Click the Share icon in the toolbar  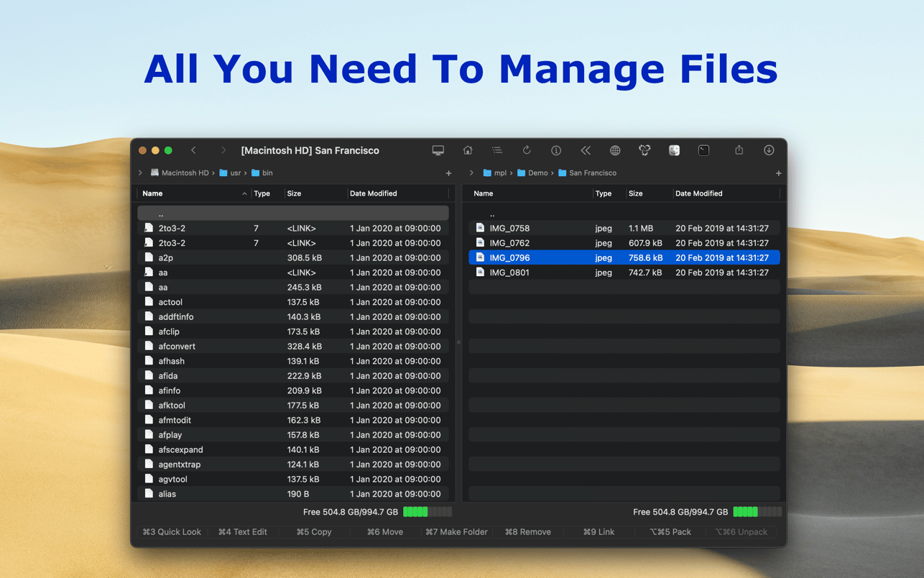tap(739, 150)
